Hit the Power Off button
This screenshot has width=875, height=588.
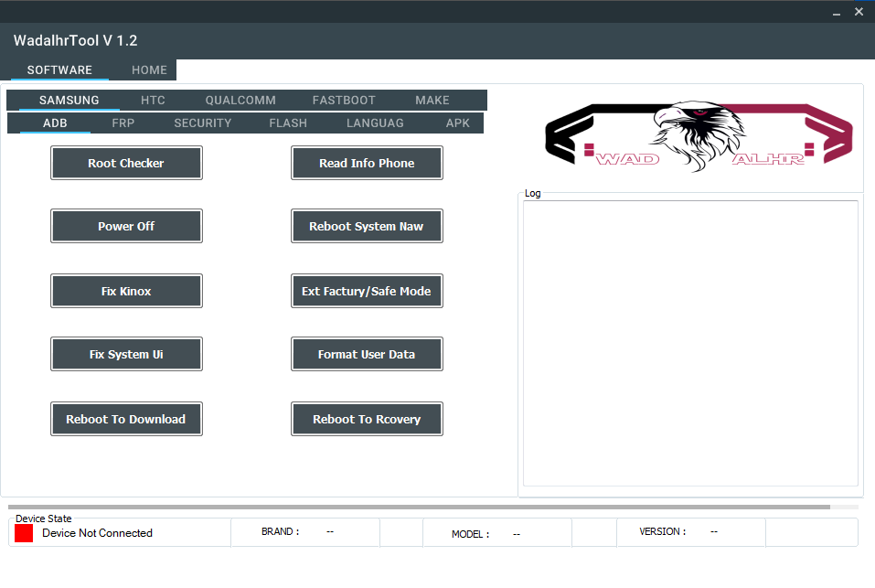(126, 227)
